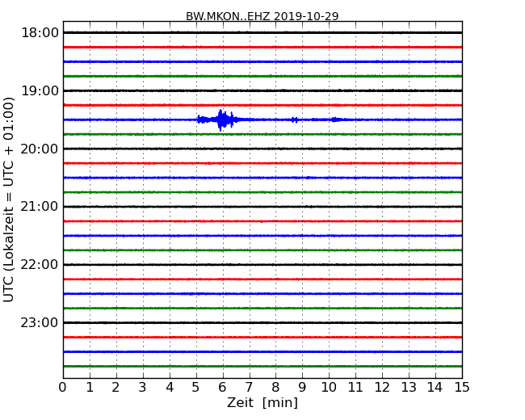Click x-axis tick label 0
The image size is (525, 420).
click(x=63, y=387)
